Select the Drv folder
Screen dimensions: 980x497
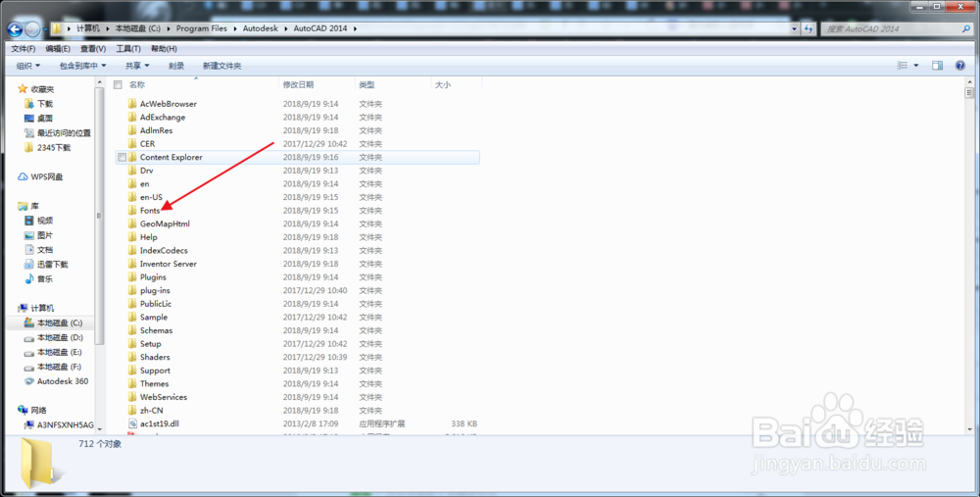click(146, 171)
